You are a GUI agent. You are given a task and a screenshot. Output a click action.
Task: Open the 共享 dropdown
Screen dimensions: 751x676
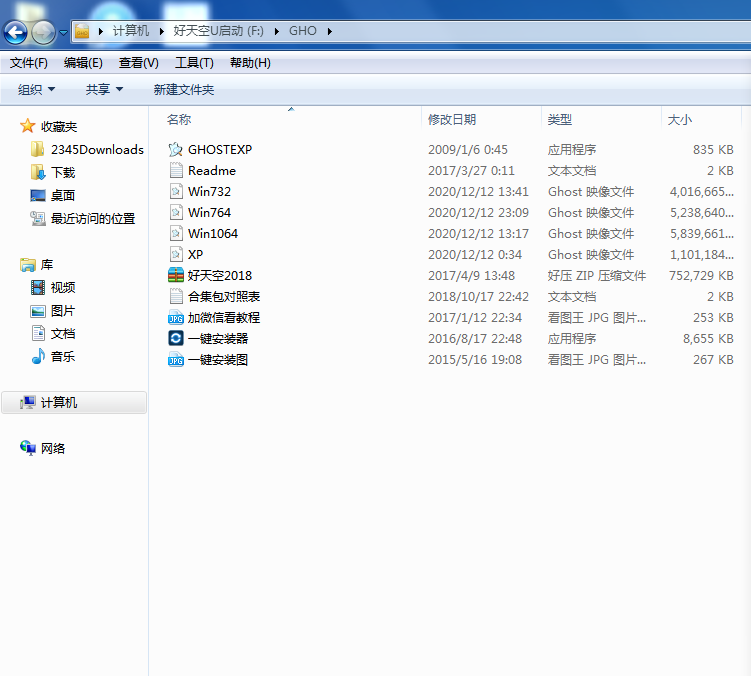coord(104,90)
